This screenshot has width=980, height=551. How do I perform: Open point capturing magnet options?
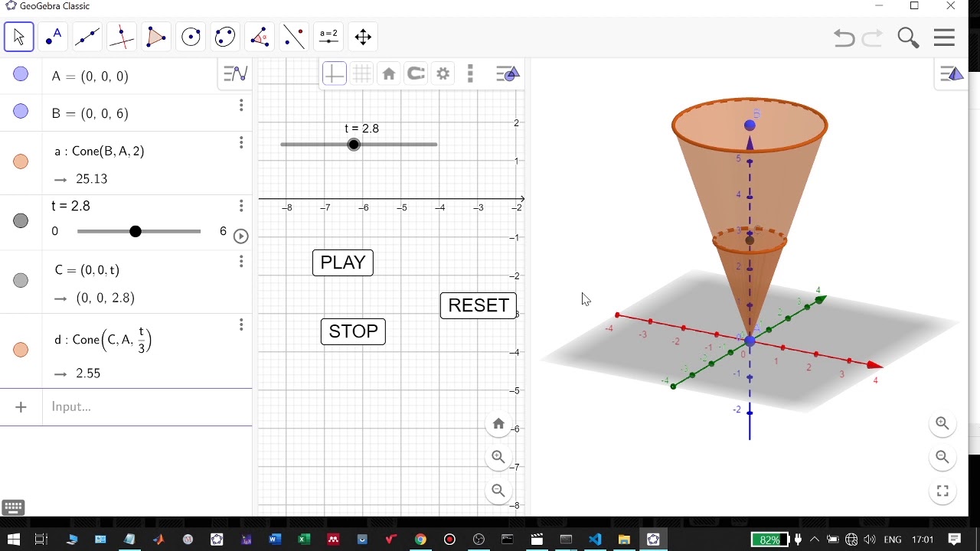416,73
